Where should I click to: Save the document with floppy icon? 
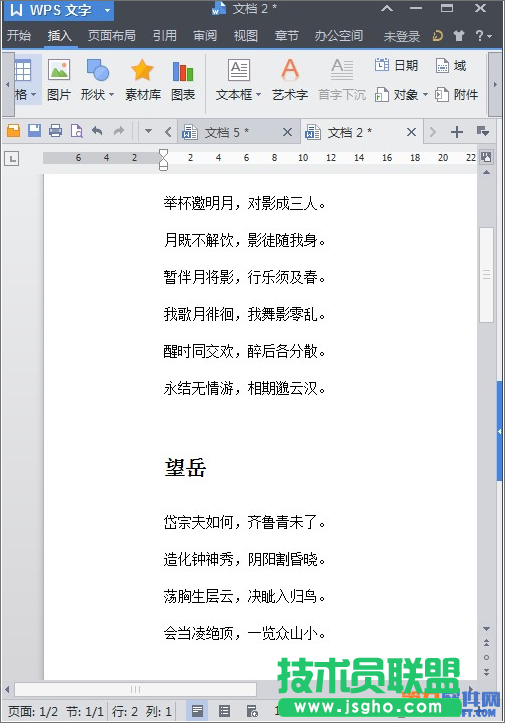click(35, 131)
